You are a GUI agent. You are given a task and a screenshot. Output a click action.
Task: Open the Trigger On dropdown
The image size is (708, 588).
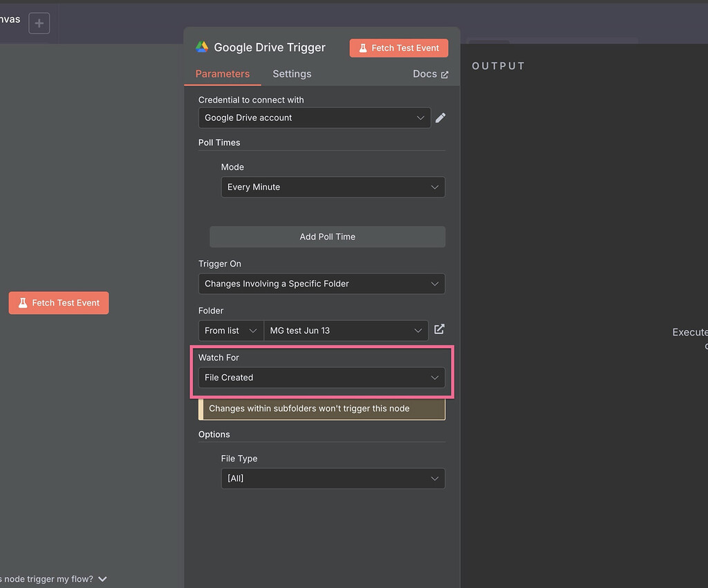[322, 284]
